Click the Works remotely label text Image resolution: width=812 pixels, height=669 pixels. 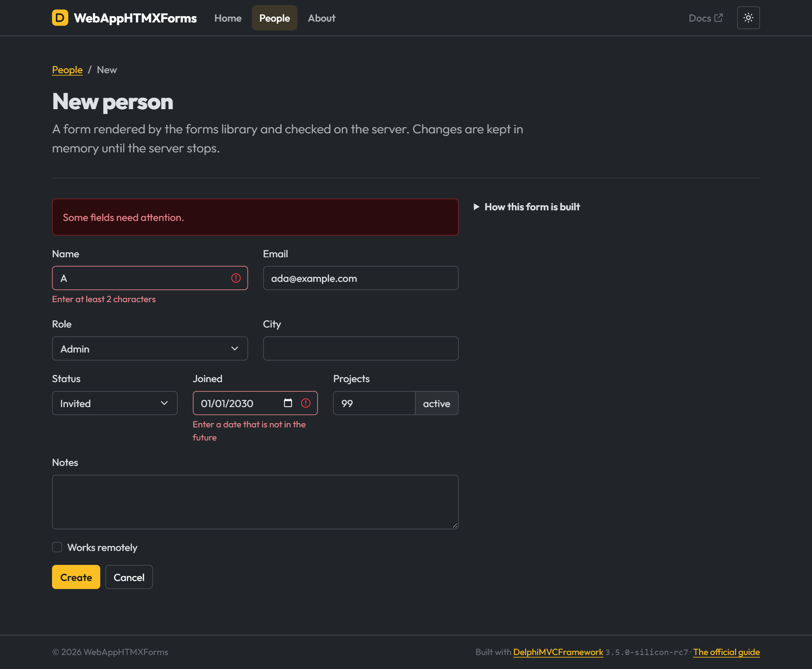point(102,548)
